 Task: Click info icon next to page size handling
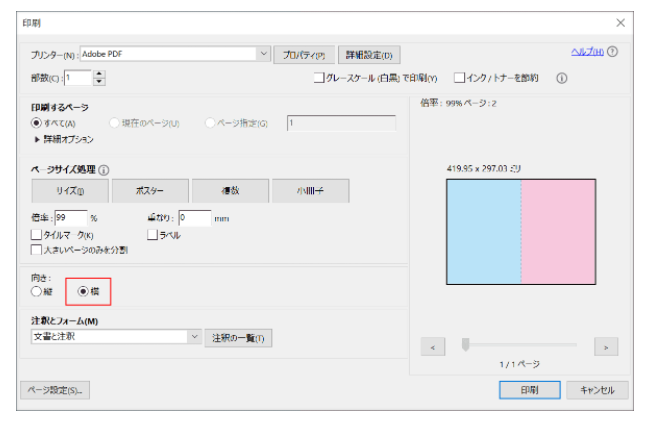coord(104,170)
